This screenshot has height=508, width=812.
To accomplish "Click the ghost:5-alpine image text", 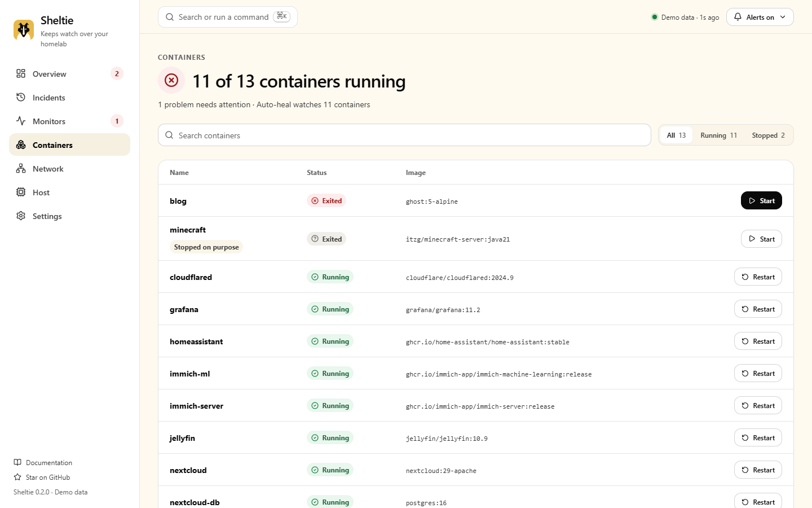I will [x=432, y=202].
